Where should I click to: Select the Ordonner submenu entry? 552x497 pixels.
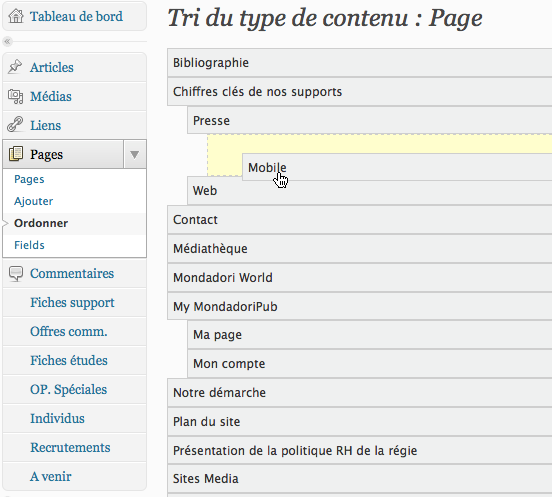(x=41, y=223)
